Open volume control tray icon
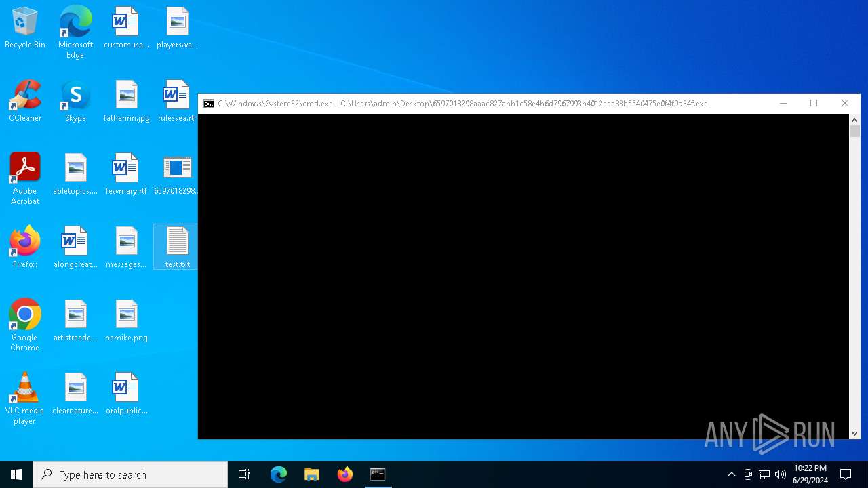This screenshot has height=488, width=868. (x=781, y=474)
